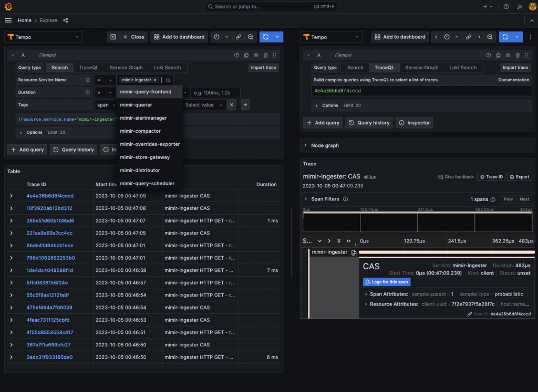
Task: Switch to Service Graph tab in right pane
Action: 421,68
